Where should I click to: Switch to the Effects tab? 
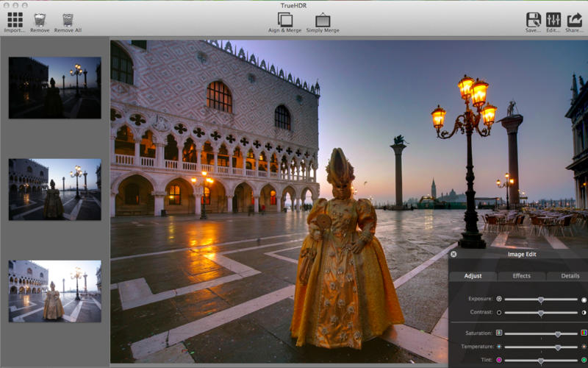(x=521, y=276)
